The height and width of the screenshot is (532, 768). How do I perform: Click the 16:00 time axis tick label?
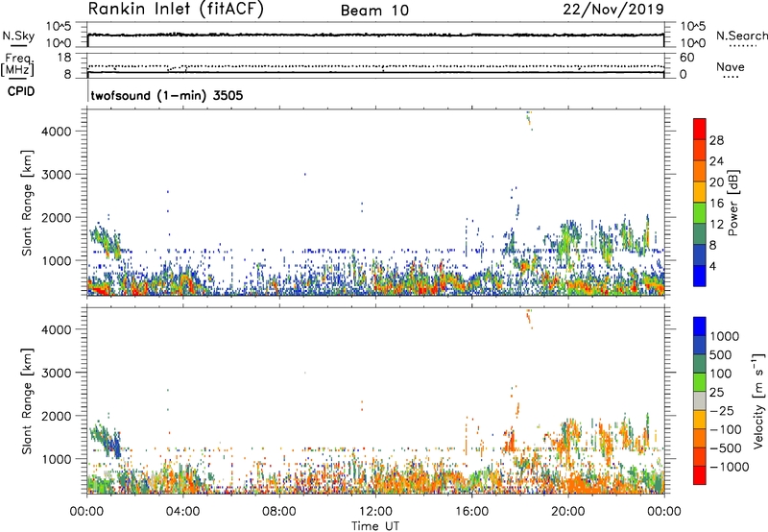471,512
